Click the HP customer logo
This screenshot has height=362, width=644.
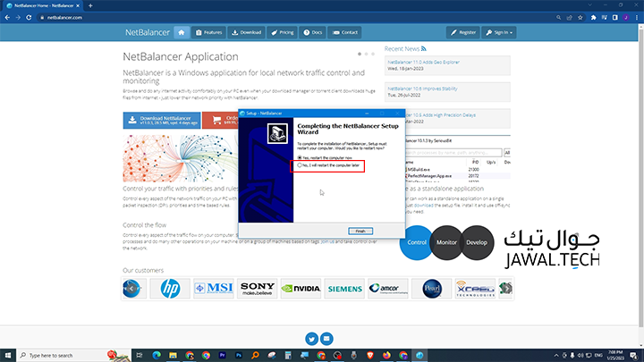point(170,289)
